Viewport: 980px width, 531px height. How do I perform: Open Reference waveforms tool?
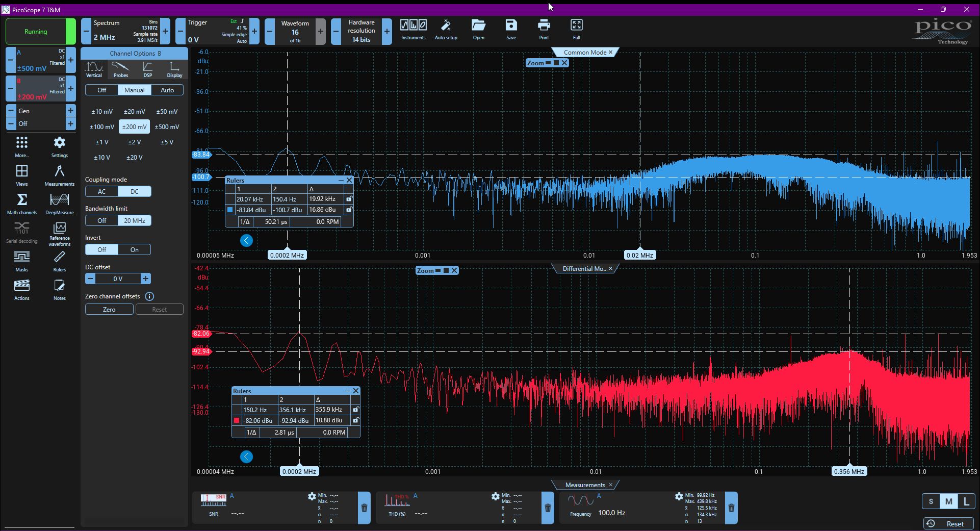click(59, 234)
